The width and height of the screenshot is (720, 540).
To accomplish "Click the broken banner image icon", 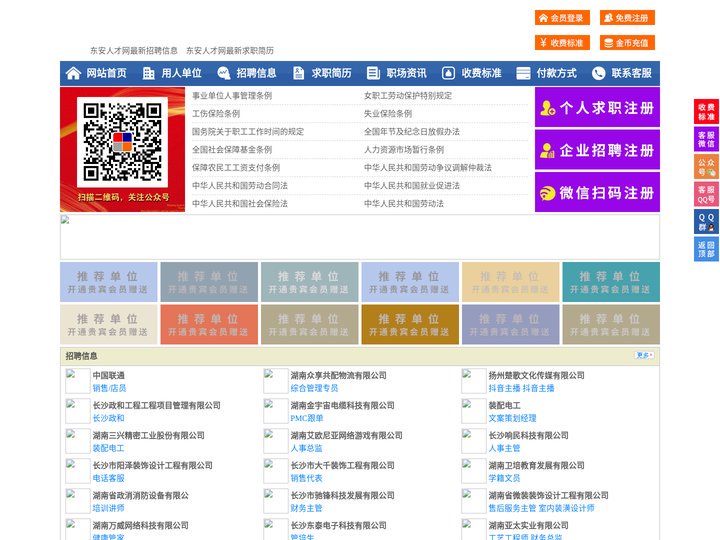I will 65,220.
